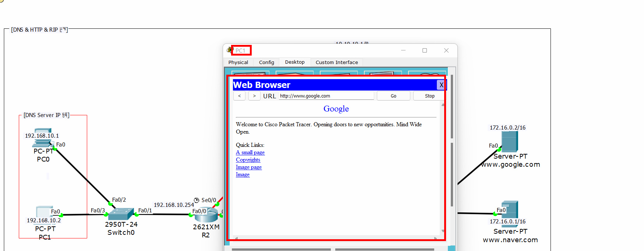Click the Fa0/0 router port label
Viewport: 644px width, 251px height.
199,211
